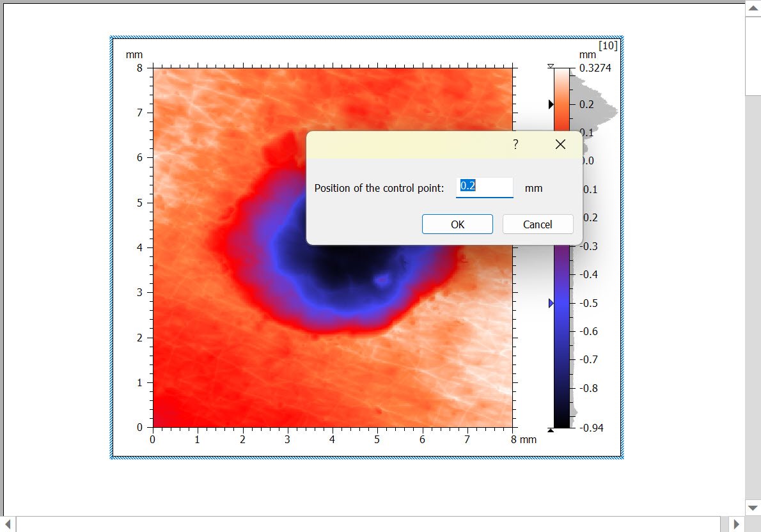Click the vertical scrollbar up arrow
Screen dimensions: 761x532
(753, 8)
